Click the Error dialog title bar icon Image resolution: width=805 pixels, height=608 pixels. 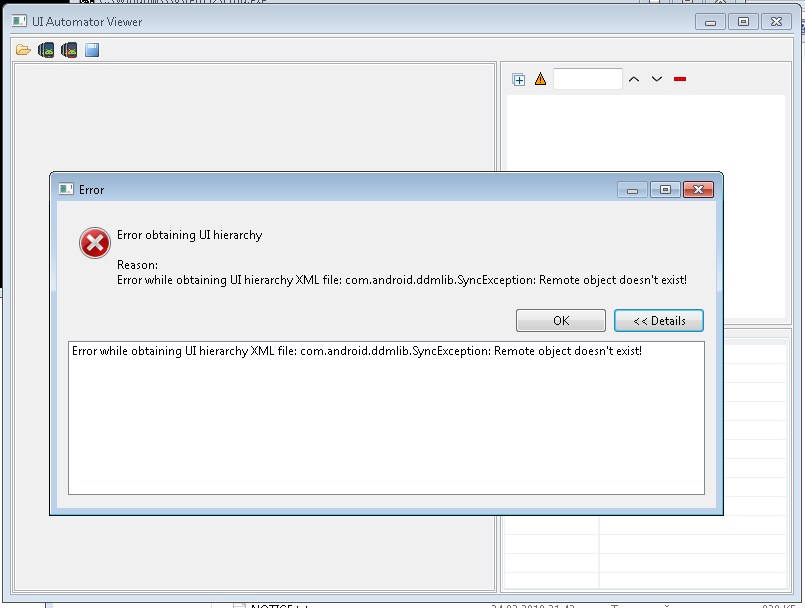(x=66, y=189)
